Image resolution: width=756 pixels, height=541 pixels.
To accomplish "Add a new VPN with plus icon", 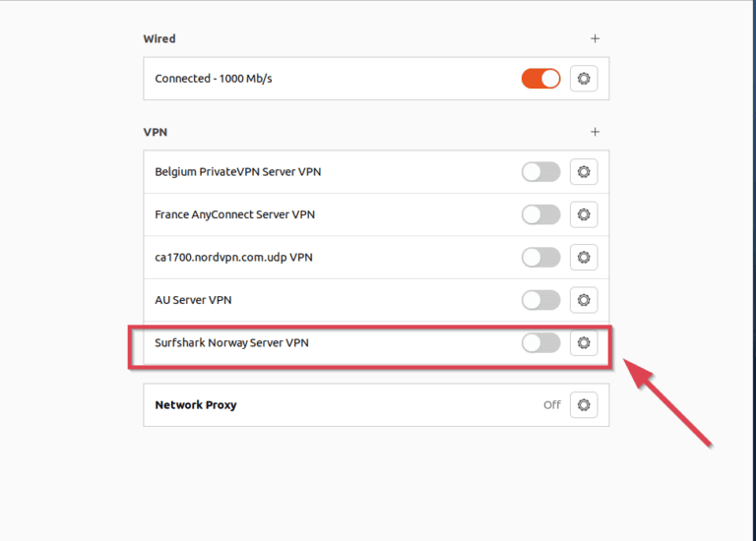I will click(595, 131).
